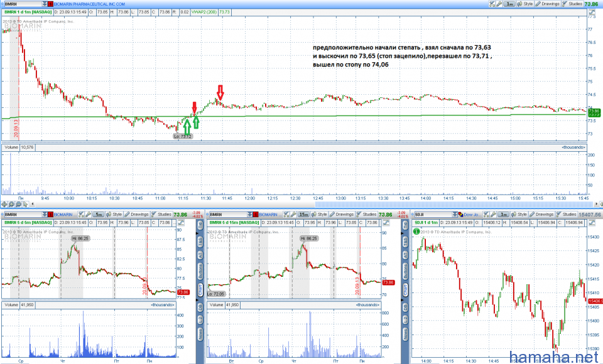This screenshot has height=364, width=603.
Task: Click the left scroll arrow of the main chart scrollbar
Action: [32, 204]
